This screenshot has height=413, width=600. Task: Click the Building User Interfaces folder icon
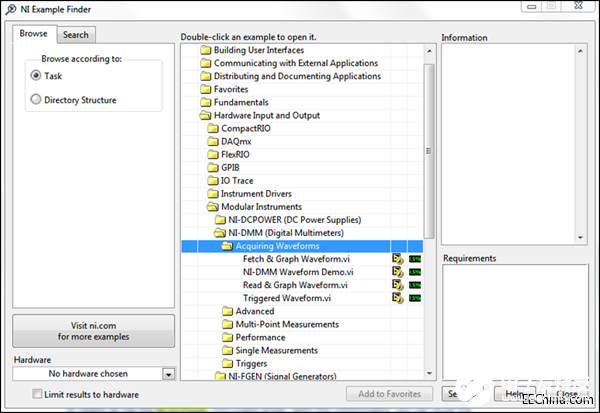[x=205, y=50]
